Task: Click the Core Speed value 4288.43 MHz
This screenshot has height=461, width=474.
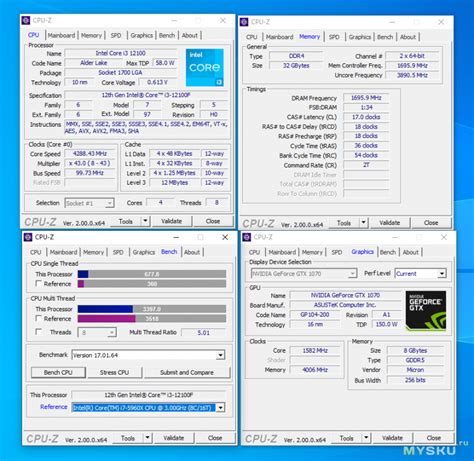Action: click(90, 154)
